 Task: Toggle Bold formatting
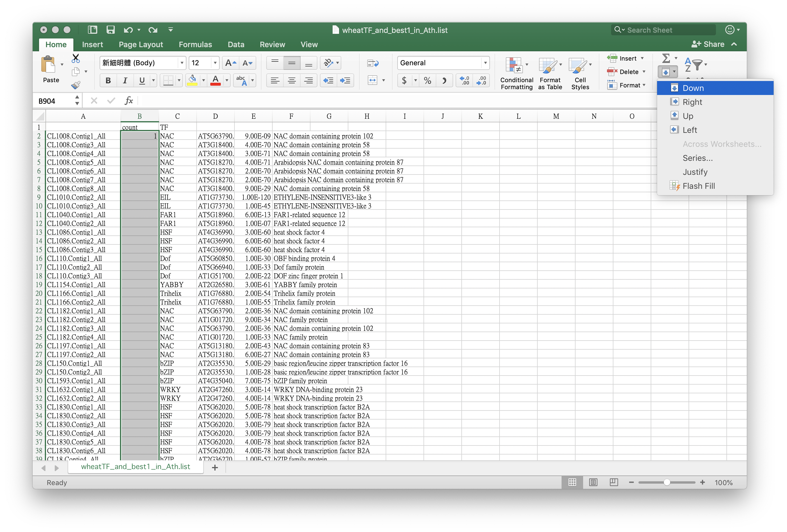(x=108, y=80)
